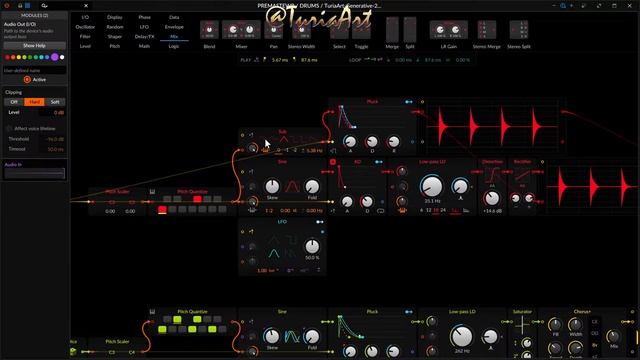Set Clipping to Off

(x=14, y=102)
